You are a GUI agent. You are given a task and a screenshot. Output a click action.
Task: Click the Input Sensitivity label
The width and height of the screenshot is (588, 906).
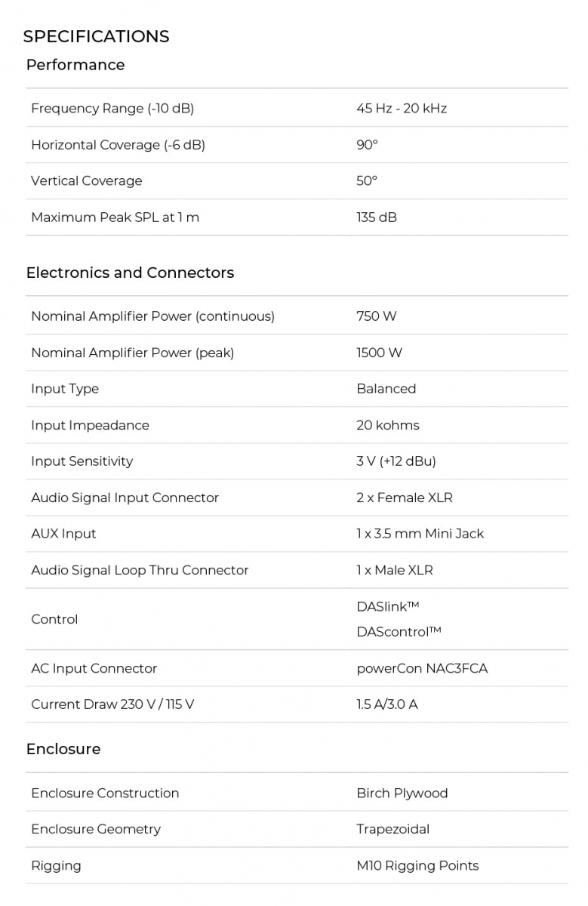pyautogui.click(x=82, y=461)
